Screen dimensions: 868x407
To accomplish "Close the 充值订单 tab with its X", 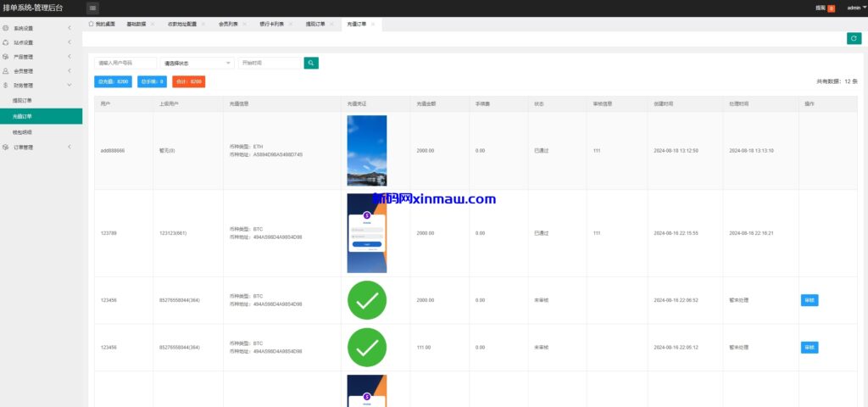I will pyautogui.click(x=372, y=25).
